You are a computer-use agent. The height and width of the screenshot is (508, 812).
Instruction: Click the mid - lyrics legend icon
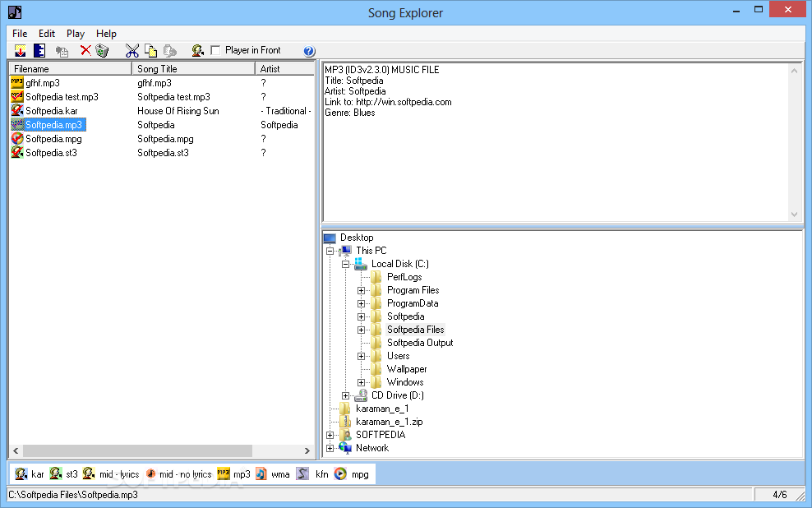click(89, 473)
